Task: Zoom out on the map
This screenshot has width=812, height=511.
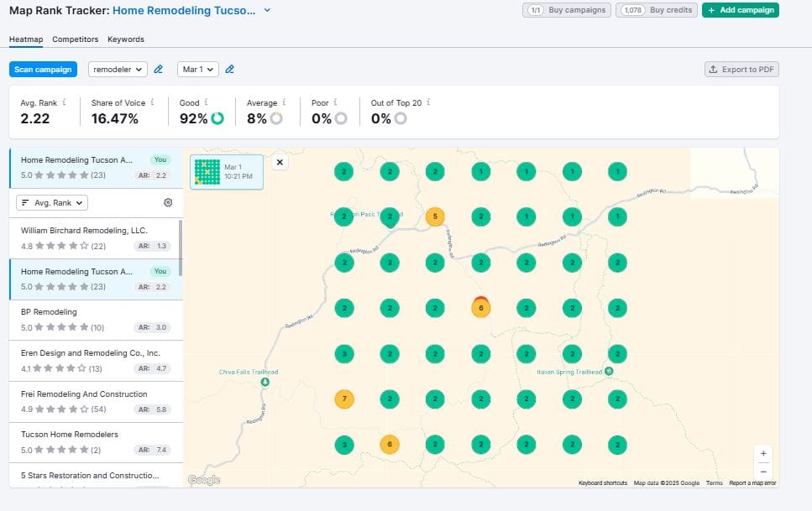Action: (x=763, y=472)
